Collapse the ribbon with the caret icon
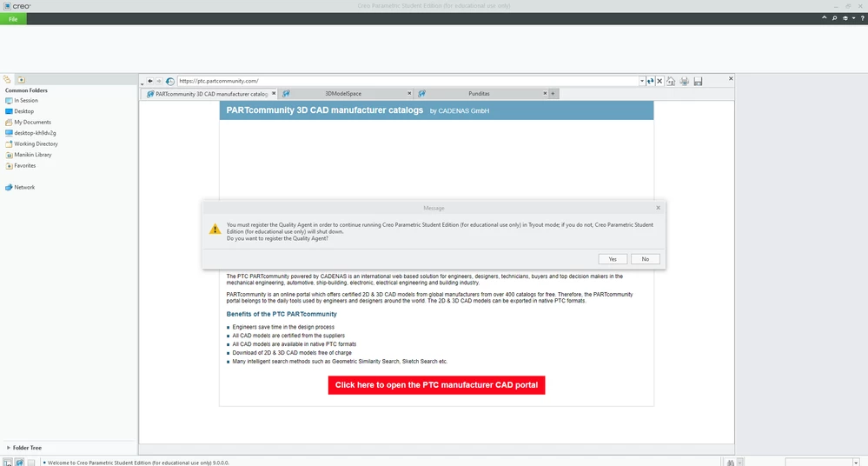Viewport: 868px width, 466px height. [x=825, y=18]
